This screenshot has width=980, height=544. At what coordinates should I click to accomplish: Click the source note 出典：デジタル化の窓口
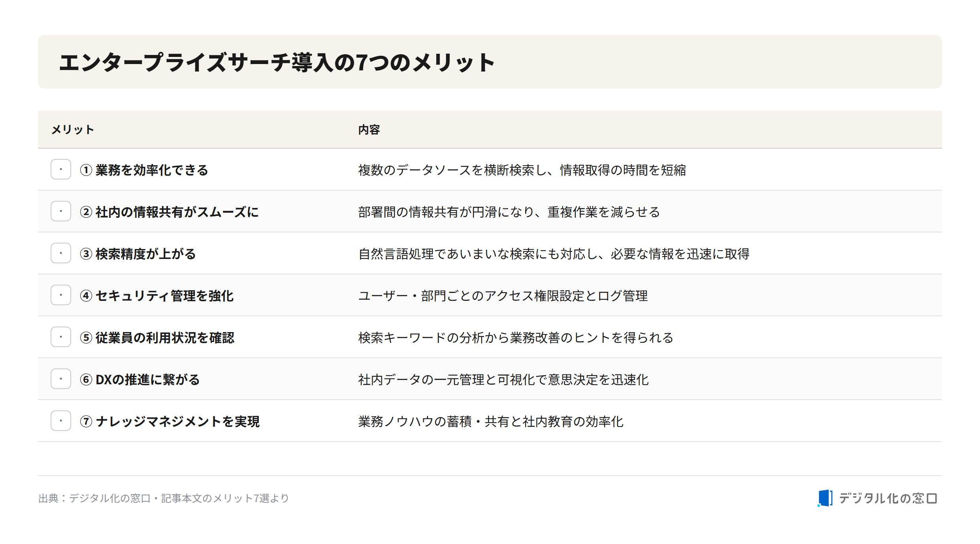pyautogui.click(x=94, y=498)
